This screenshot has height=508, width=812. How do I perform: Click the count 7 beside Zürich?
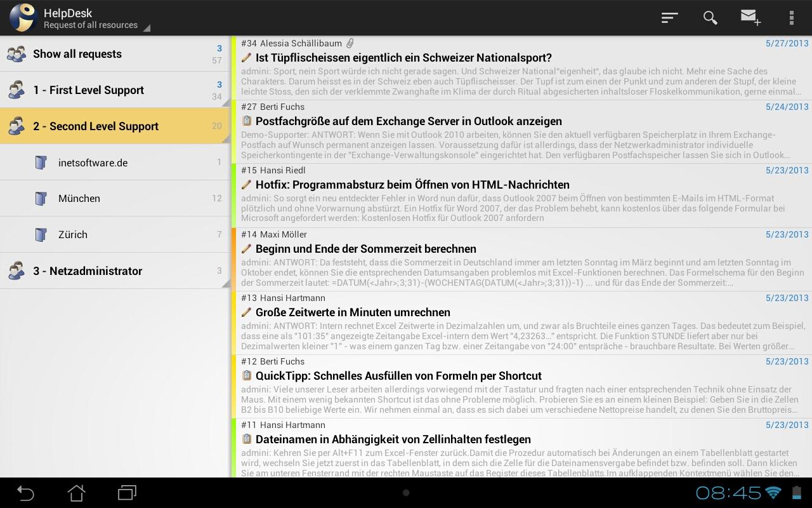pos(219,234)
